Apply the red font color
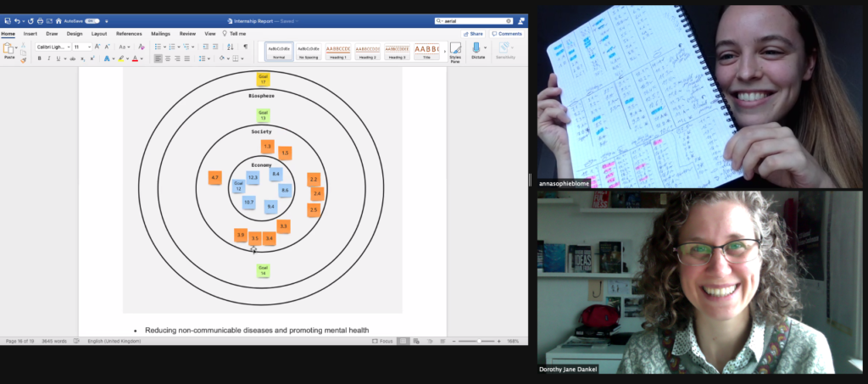This screenshot has width=868, height=384. [135, 58]
